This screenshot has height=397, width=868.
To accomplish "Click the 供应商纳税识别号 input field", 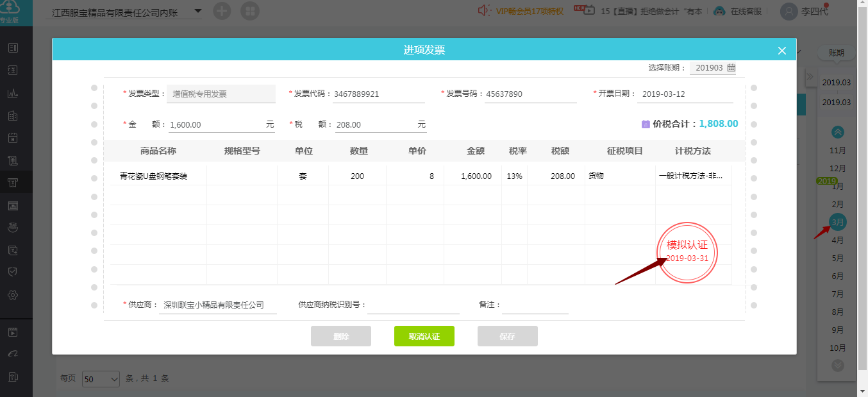I will (x=413, y=305).
